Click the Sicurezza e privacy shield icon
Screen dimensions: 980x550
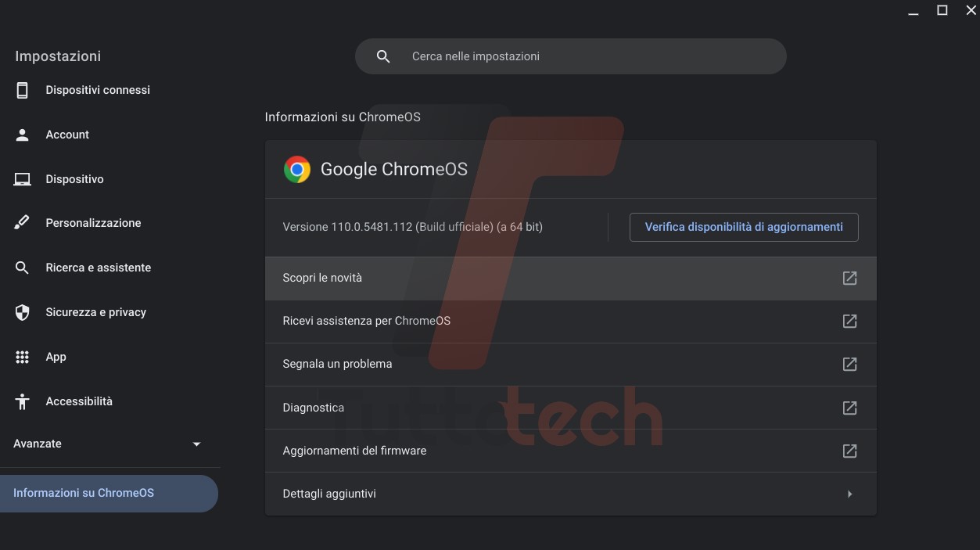[22, 312]
